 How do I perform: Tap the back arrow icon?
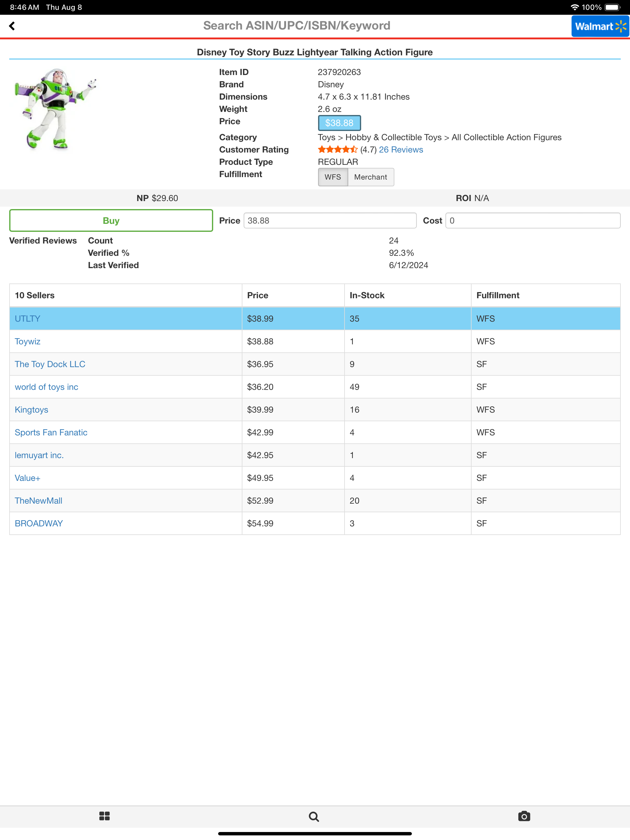point(12,26)
